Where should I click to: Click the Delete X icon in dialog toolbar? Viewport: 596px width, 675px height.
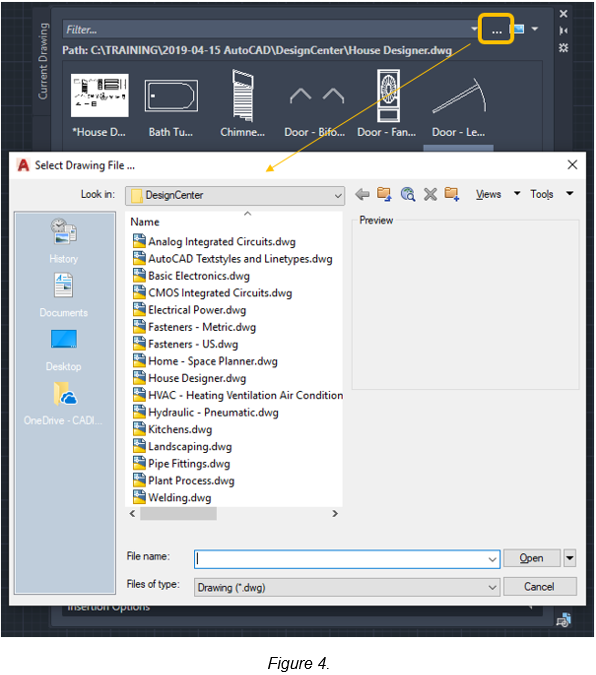pyautogui.click(x=430, y=195)
